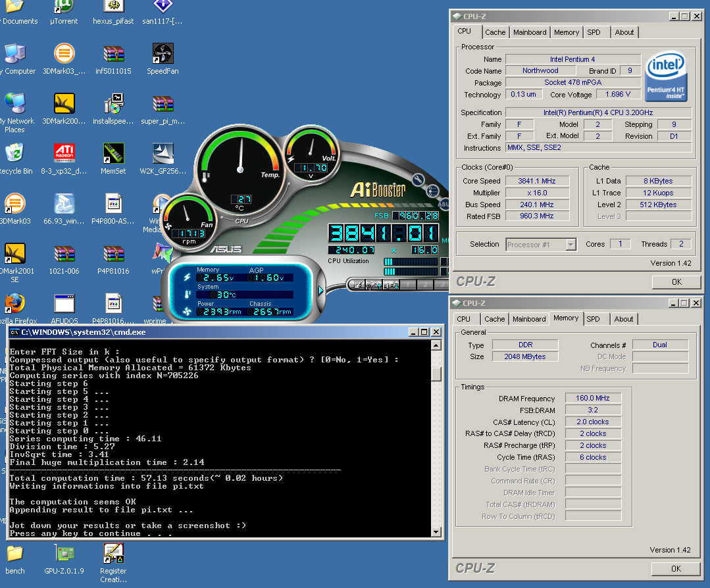Open Cache tab in lower CPU-Z
The width and height of the screenshot is (710, 588).
494,319
